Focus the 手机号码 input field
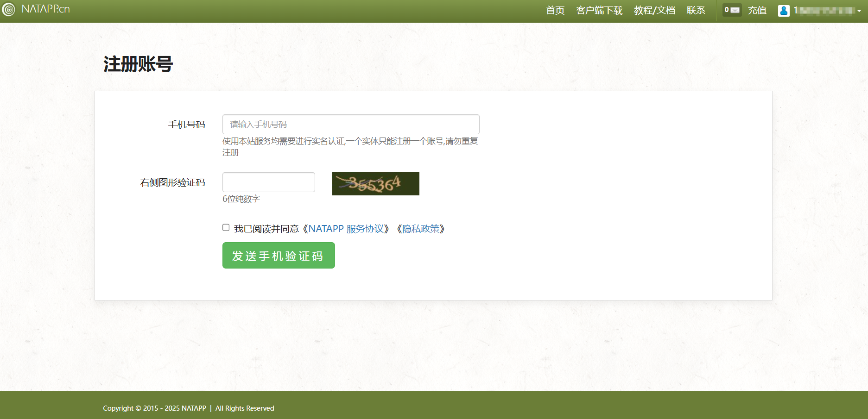The height and width of the screenshot is (419, 868). click(351, 125)
